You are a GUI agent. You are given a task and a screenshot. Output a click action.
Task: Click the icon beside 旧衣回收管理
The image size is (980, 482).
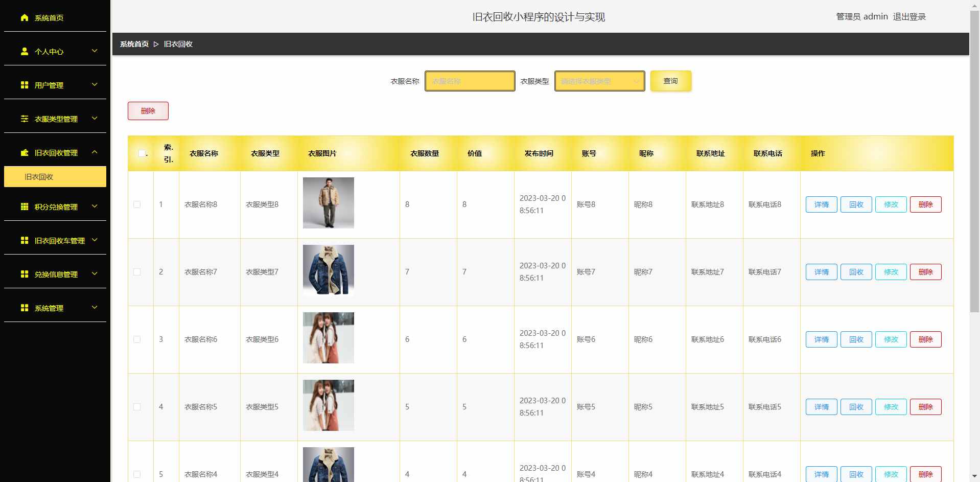(25, 152)
